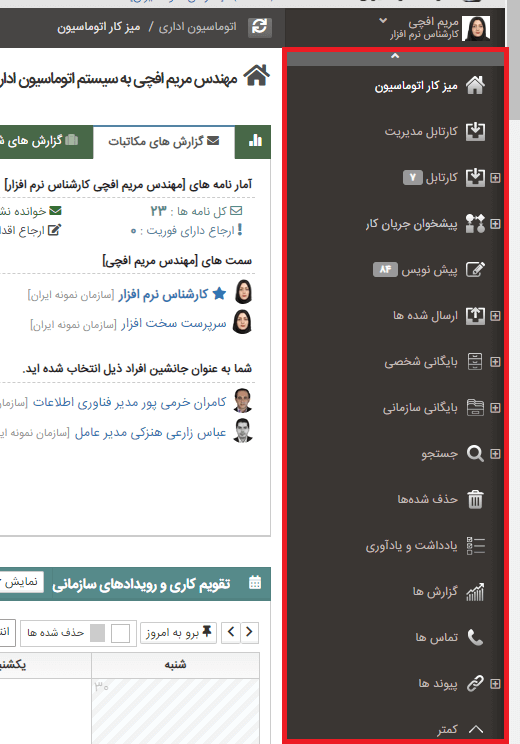
Task: Open the یادداشت و یادآوری checklist icon
Action: point(475,546)
